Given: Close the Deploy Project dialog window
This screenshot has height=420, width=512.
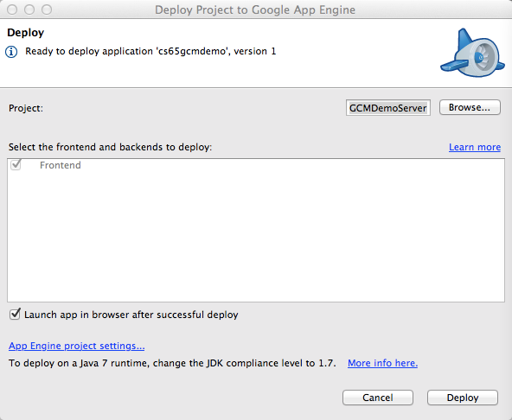Looking at the screenshot, I should 12,10.
